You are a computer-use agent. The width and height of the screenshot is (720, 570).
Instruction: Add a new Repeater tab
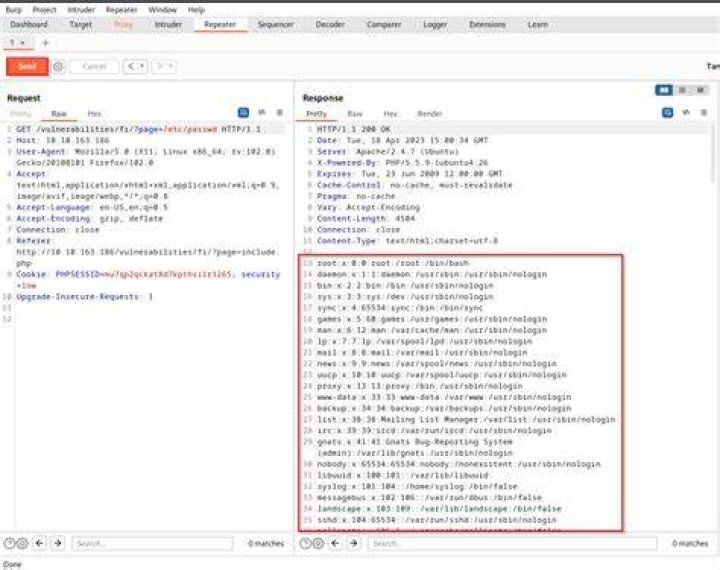[x=45, y=43]
